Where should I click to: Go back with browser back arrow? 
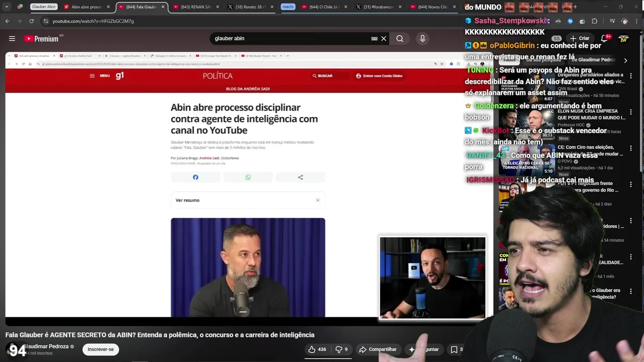pyautogui.click(x=7, y=21)
